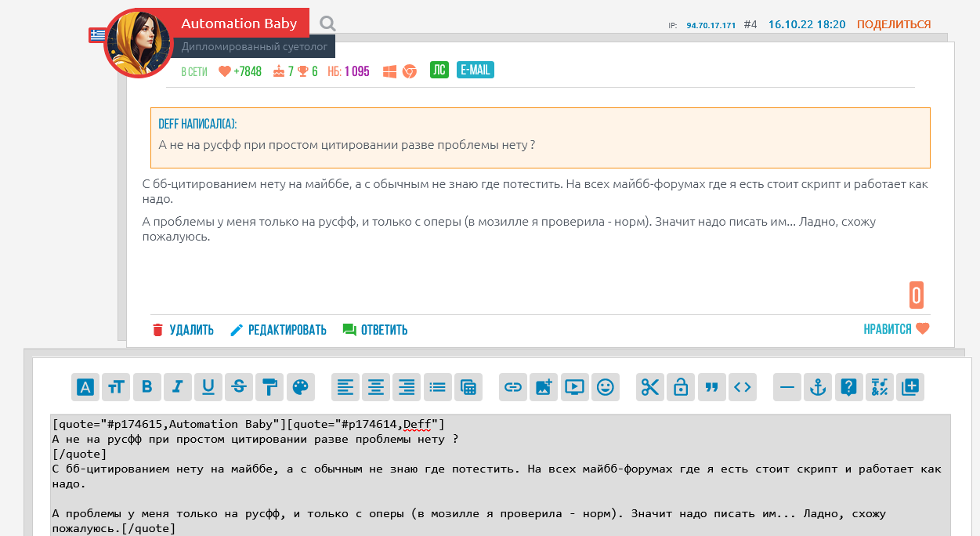Open the search magnifier in the header
Image resolution: width=980 pixels, height=536 pixels.
coord(327,23)
